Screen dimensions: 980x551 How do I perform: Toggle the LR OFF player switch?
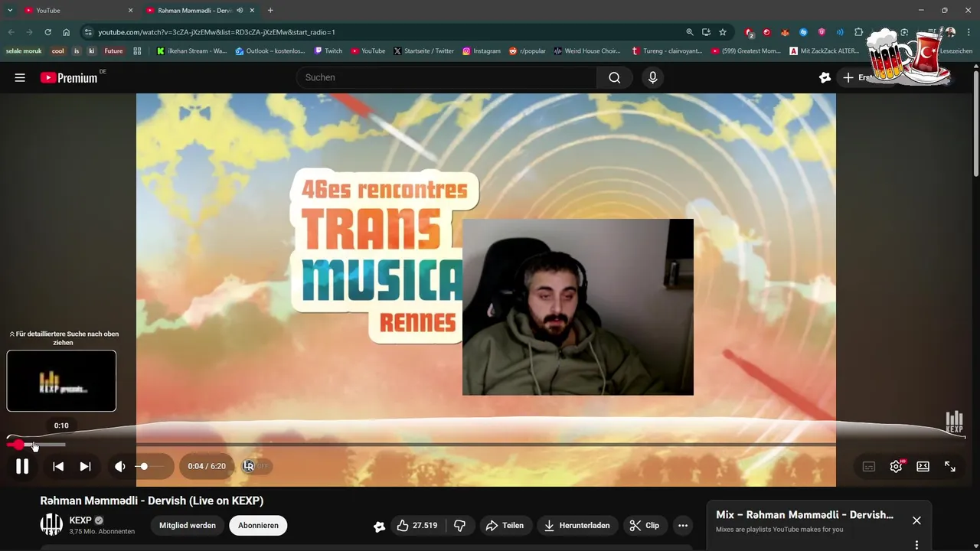point(256,465)
